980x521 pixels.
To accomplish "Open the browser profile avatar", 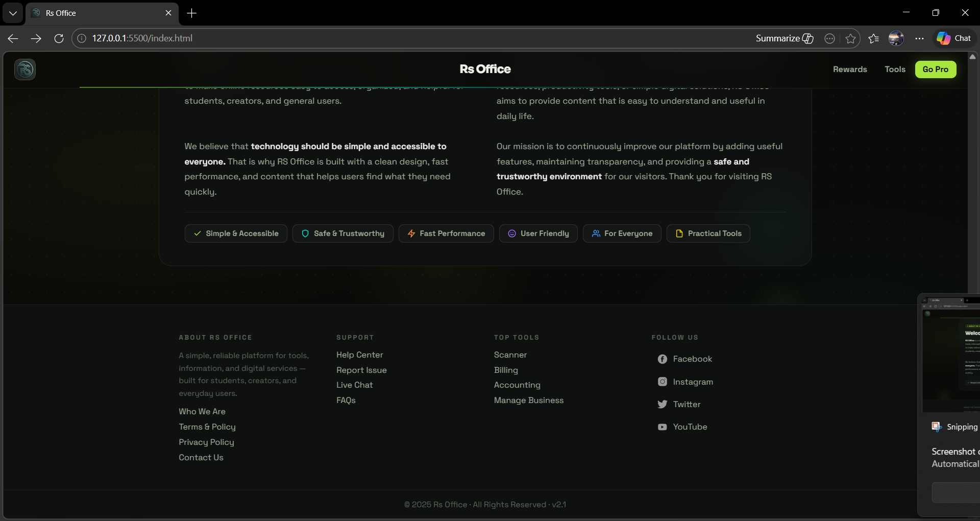I will [896, 38].
